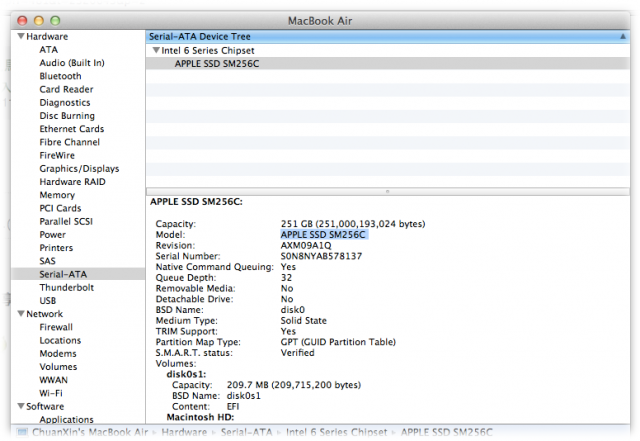Click the yellow minimize button
This screenshot has width=640, height=441.
(39, 20)
